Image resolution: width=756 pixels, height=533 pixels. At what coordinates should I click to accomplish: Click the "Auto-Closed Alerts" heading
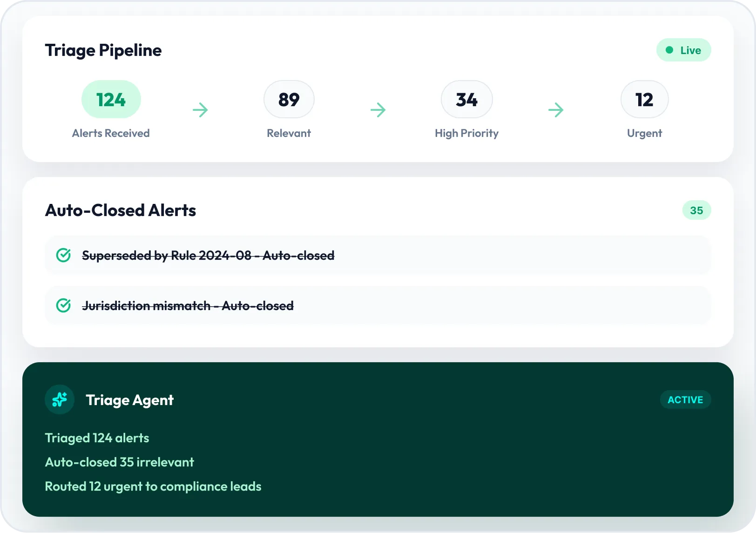(121, 210)
